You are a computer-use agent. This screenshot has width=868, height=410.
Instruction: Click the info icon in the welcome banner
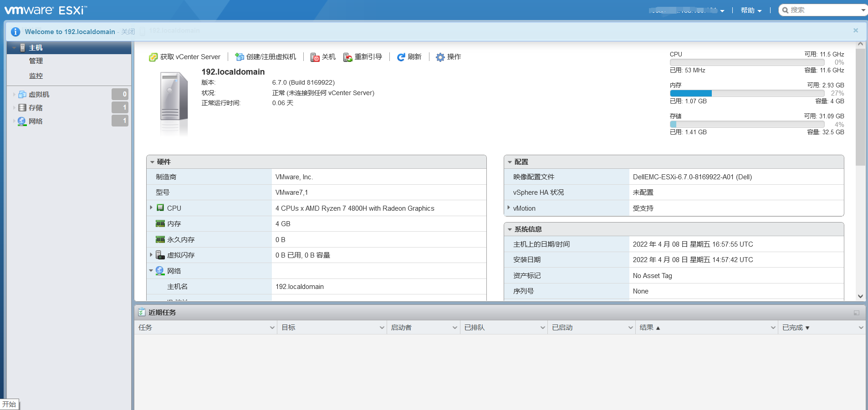15,31
